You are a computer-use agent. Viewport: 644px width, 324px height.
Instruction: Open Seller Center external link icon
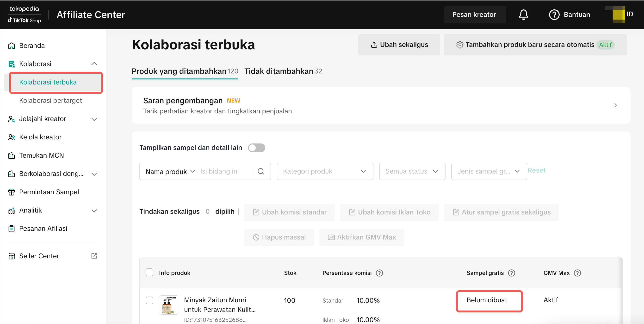(x=94, y=256)
